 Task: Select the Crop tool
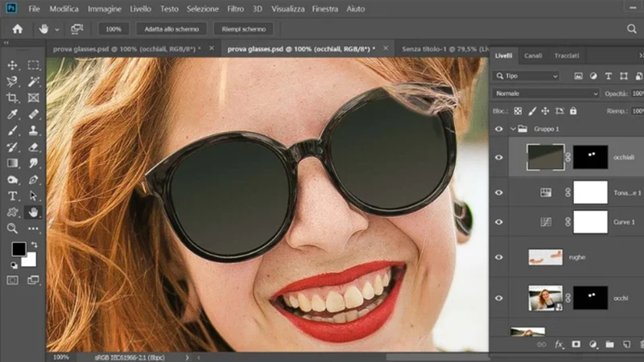point(12,97)
